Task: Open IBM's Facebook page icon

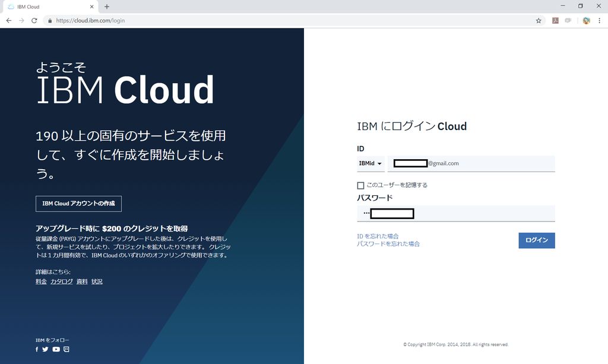Action: coord(37,349)
